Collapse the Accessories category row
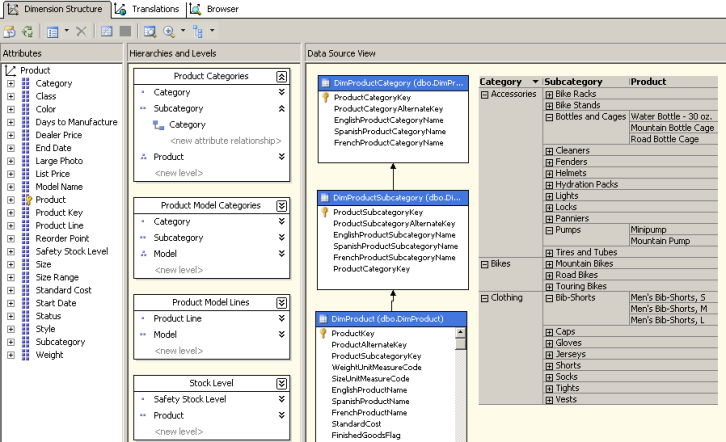The width and height of the screenshot is (726, 442). [x=485, y=94]
